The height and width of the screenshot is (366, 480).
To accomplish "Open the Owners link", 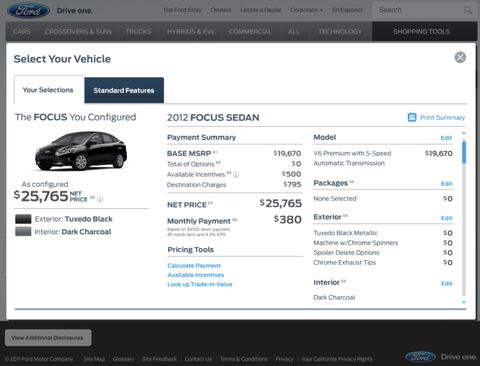I will (x=221, y=10).
